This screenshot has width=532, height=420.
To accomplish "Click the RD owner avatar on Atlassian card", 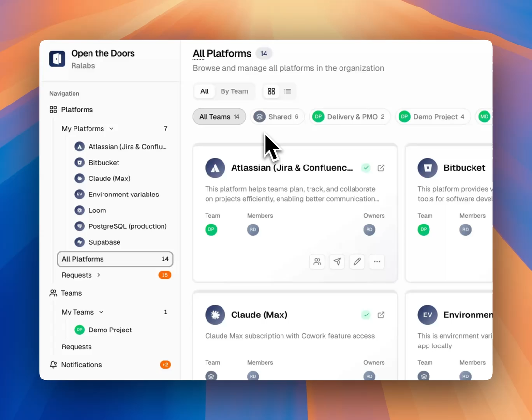I will [369, 229].
